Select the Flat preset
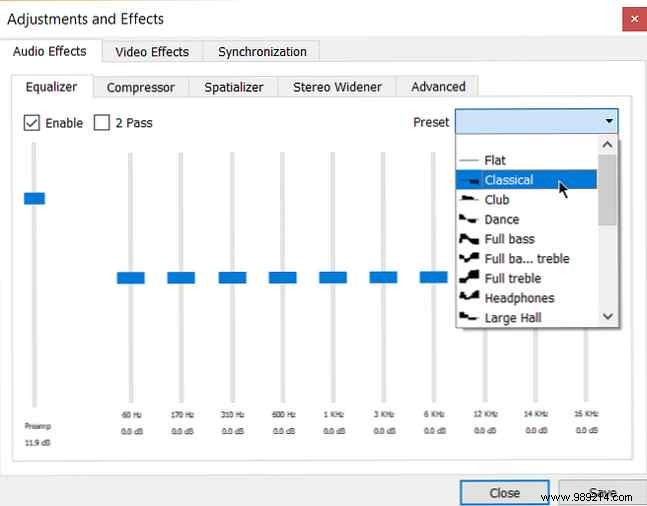 click(x=527, y=160)
